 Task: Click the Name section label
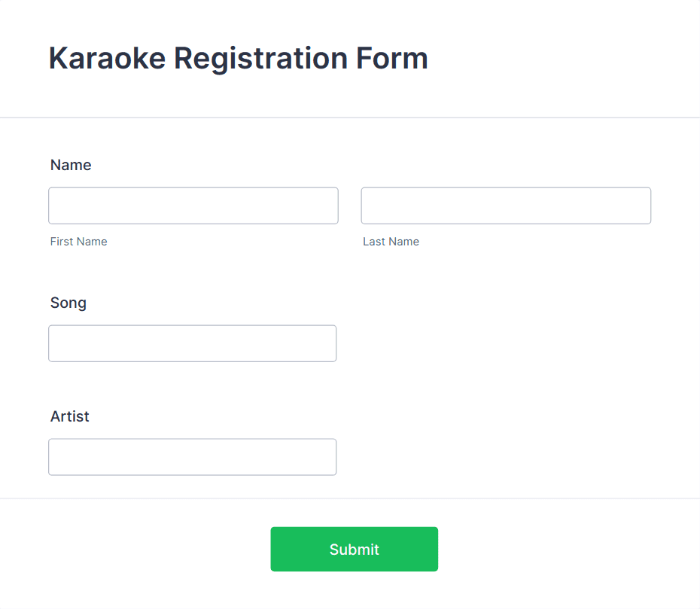(71, 165)
